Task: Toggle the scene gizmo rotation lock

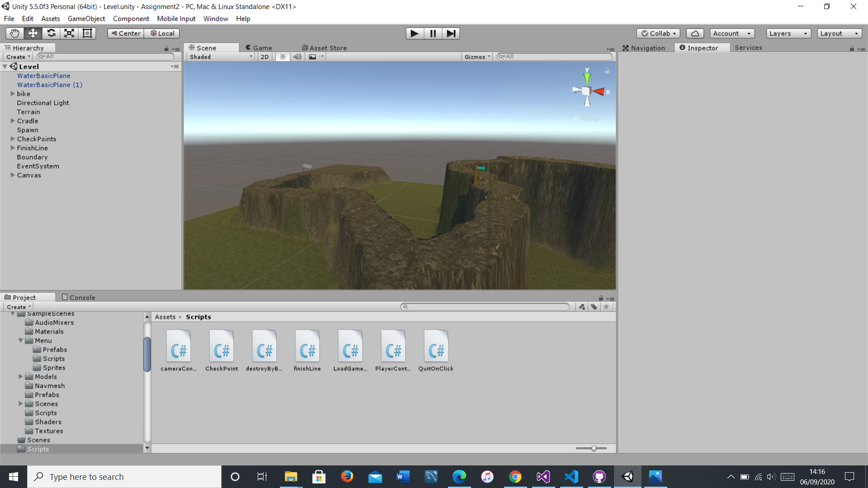Action: pyautogui.click(x=607, y=71)
